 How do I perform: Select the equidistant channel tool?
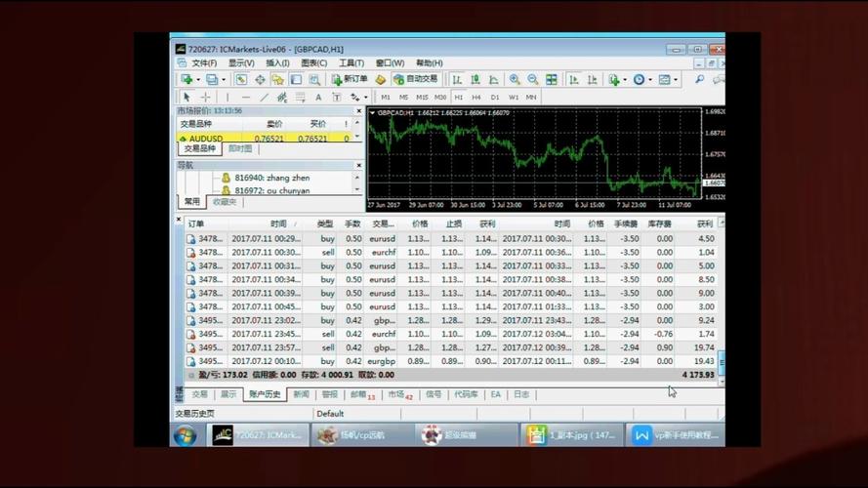[282, 98]
